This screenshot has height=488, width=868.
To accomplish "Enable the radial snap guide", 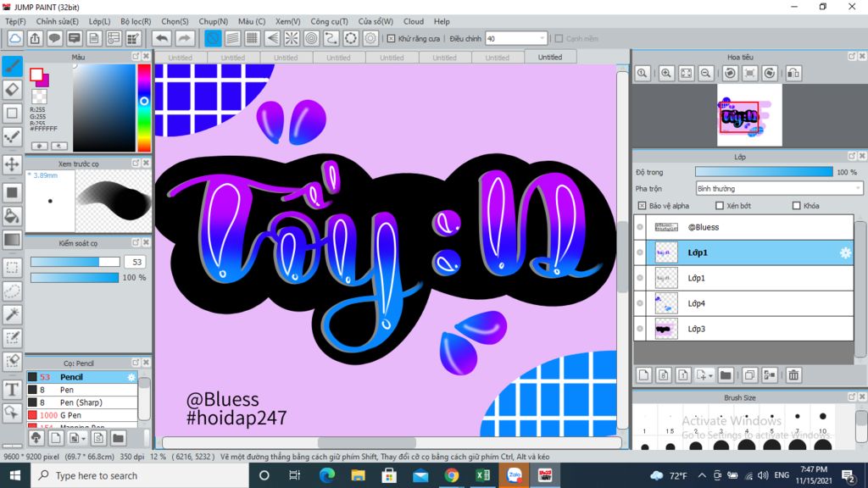I will pos(292,39).
